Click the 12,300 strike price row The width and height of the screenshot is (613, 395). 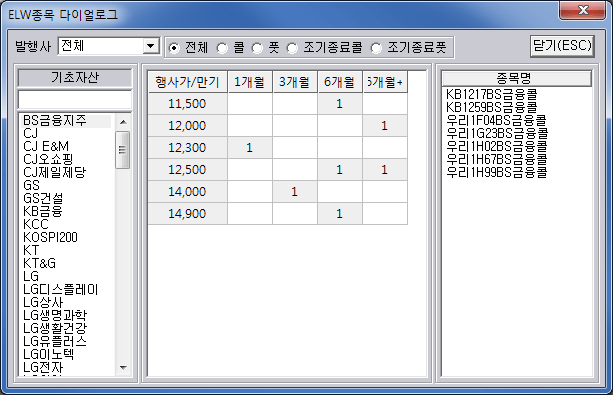click(x=188, y=147)
